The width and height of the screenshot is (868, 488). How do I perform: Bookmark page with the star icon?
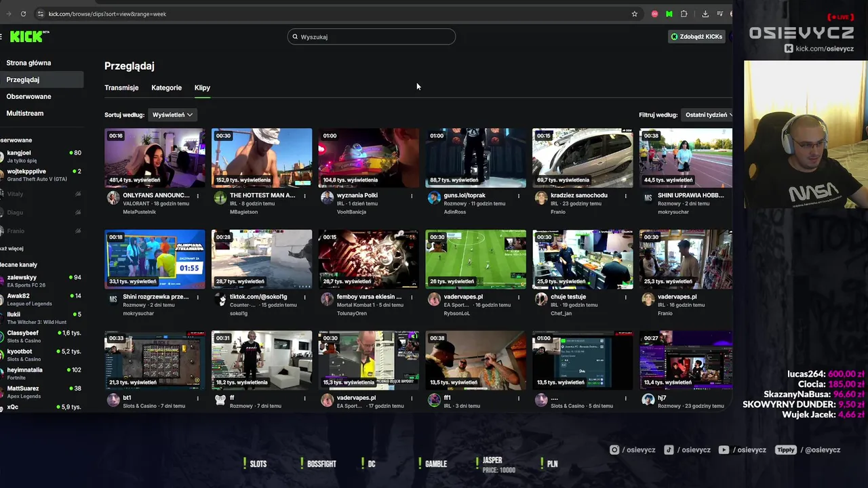634,14
